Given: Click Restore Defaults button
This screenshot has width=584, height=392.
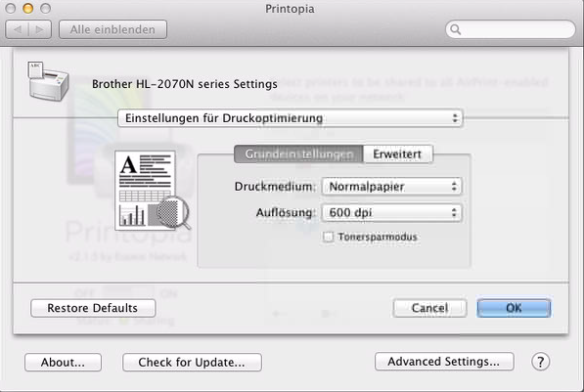Looking at the screenshot, I should (x=93, y=308).
